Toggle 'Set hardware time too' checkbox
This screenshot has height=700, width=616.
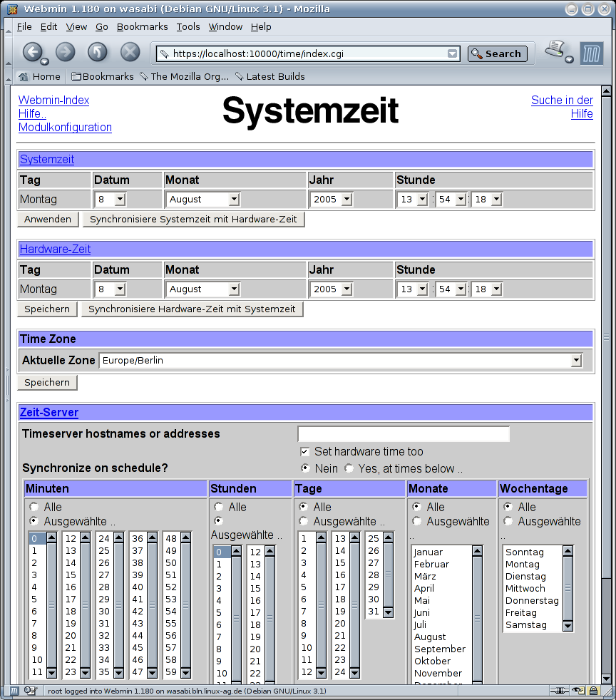305,451
